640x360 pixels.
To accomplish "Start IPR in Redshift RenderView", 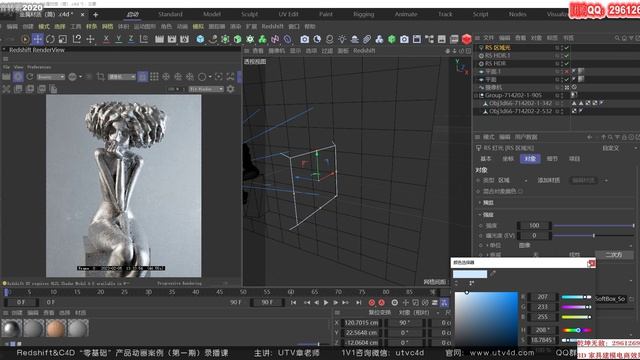I will tap(18, 77).
